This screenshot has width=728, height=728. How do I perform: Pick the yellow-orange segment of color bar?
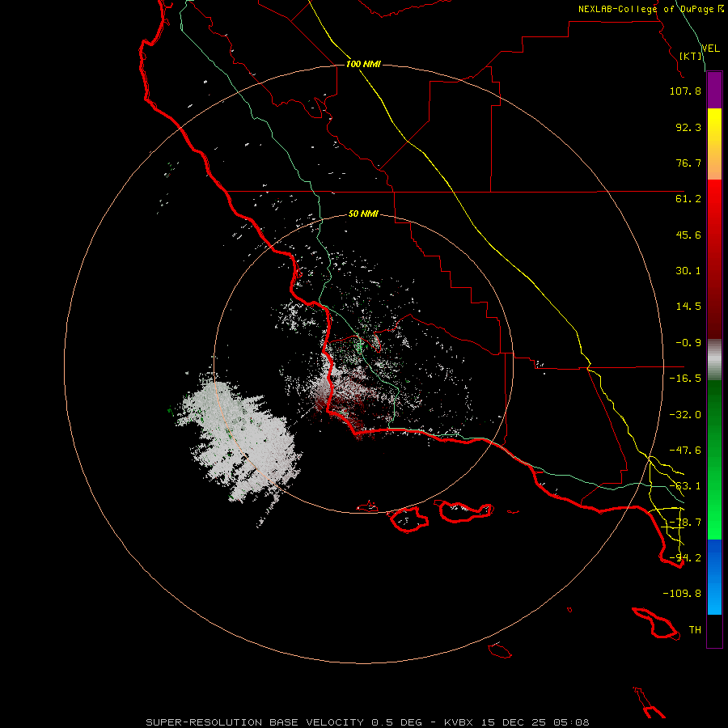714,144
